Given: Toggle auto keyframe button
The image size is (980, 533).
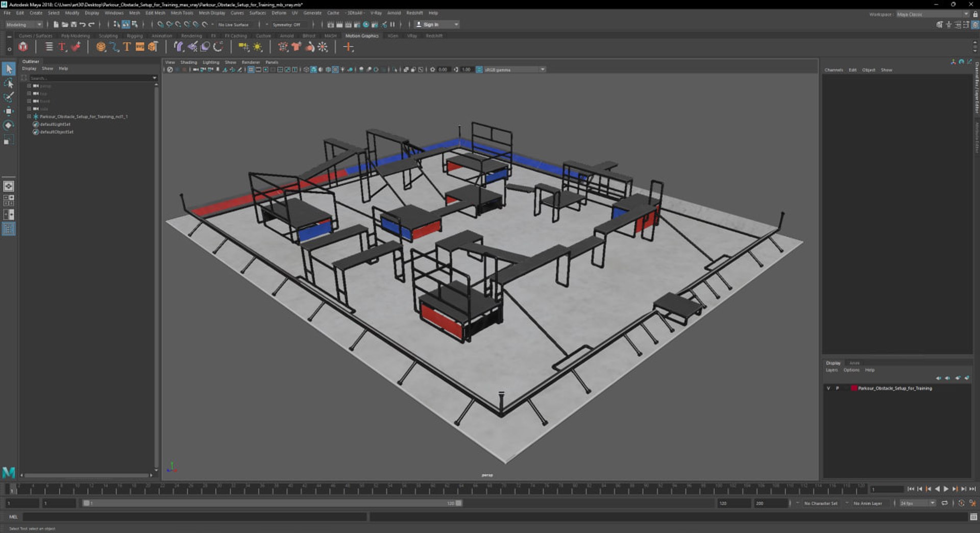Looking at the screenshot, I should [x=961, y=503].
